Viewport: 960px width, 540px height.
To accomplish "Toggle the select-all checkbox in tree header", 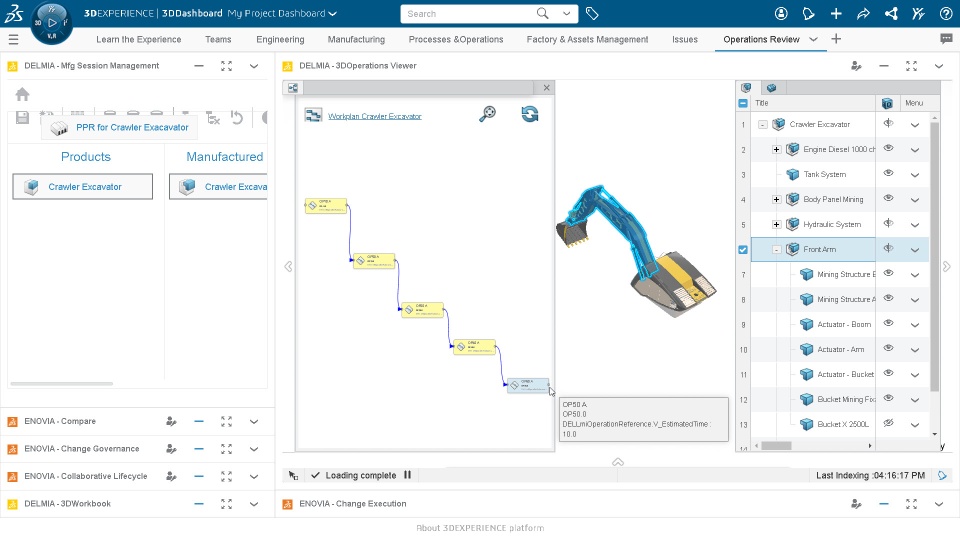I will (x=743, y=103).
